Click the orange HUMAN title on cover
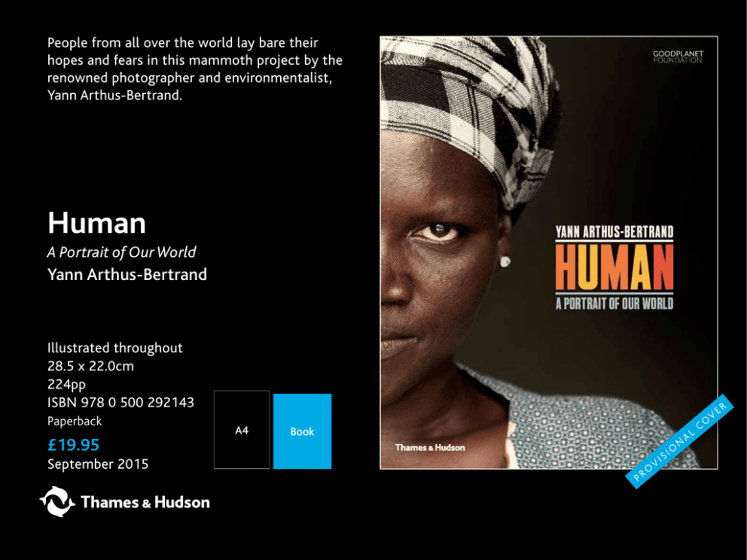747x560 pixels. (x=614, y=268)
